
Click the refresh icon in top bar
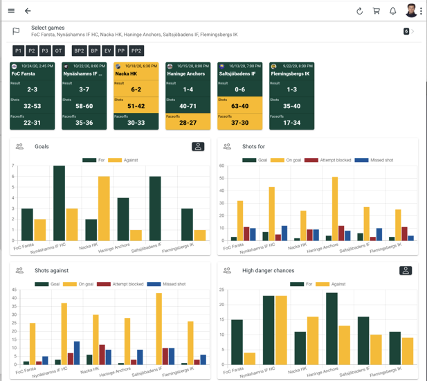pyautogui.click(x=359, y=11)
